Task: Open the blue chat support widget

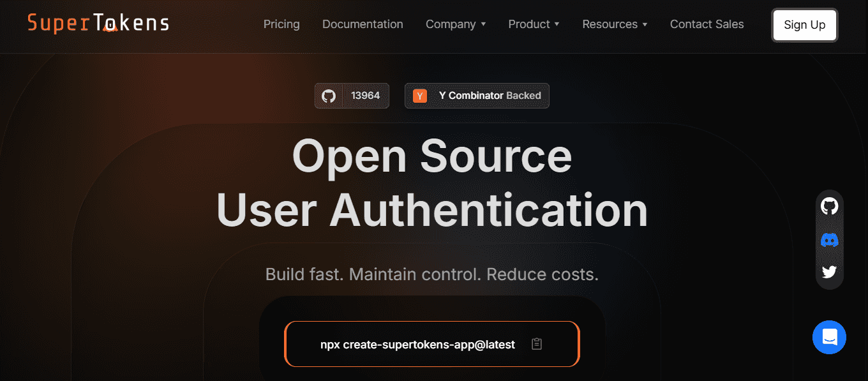Action: click(829, 337)
